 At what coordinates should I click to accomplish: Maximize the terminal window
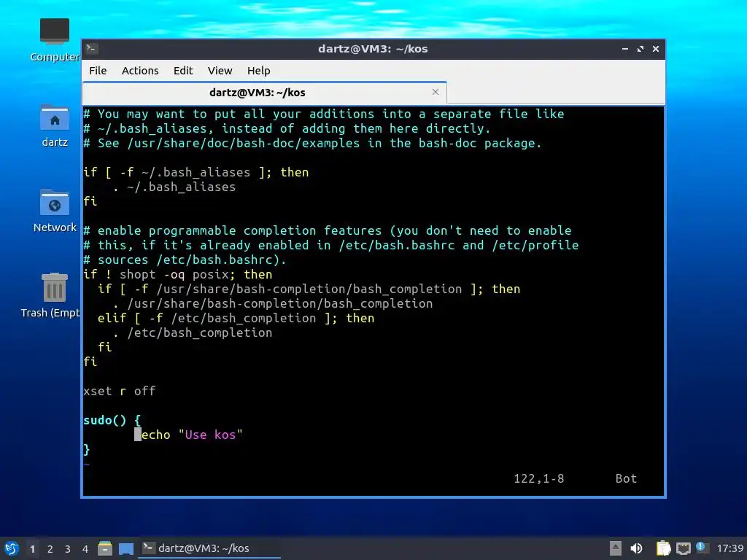(x=640, y=49)
